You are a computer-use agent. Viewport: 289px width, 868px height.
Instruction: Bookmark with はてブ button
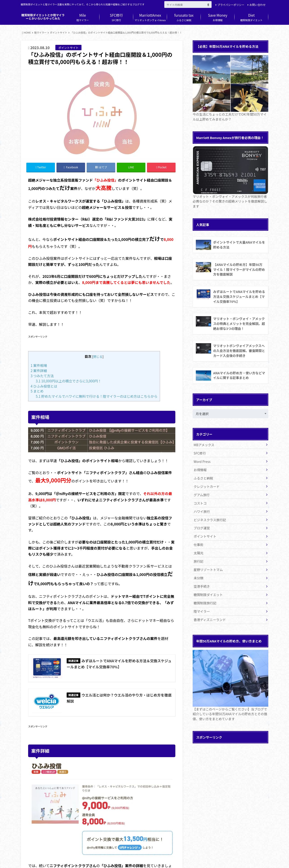pyautogui.click(x=101, y=167)
